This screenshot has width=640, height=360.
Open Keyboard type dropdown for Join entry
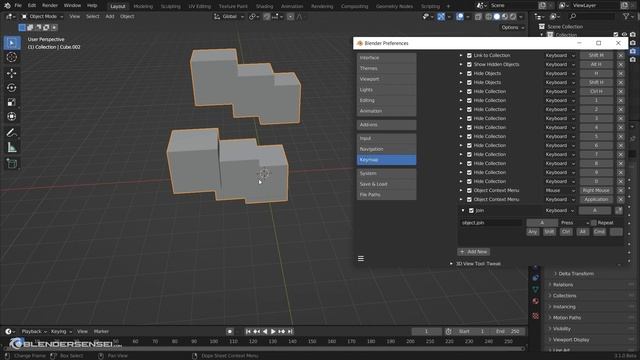click(x=560, y=211)
